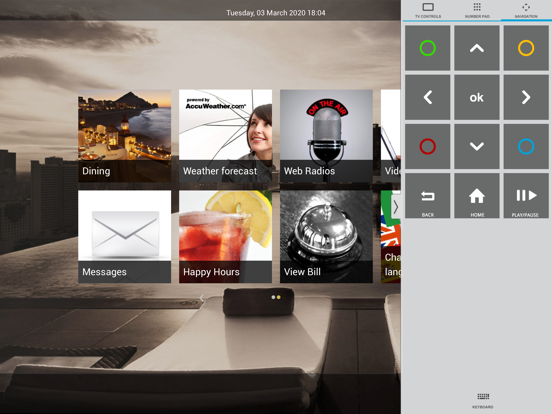Switch to the Number Pad tab

(x=477, y=10)
